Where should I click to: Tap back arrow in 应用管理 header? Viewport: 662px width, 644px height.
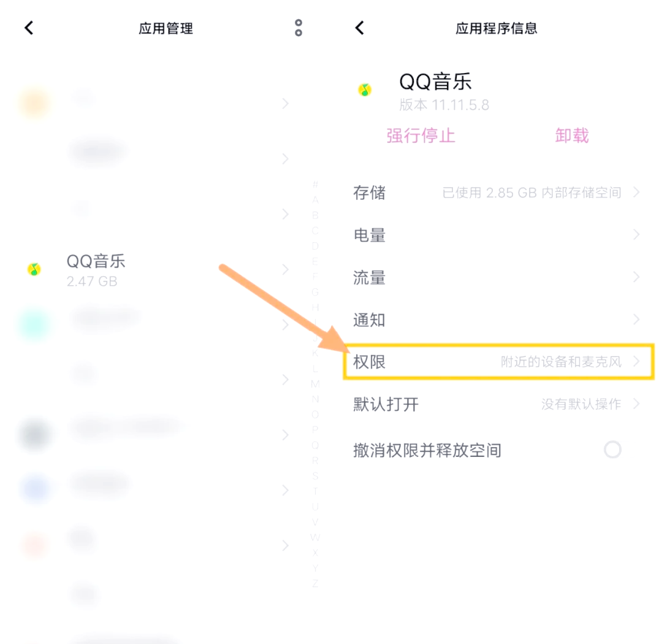point(29,28)
